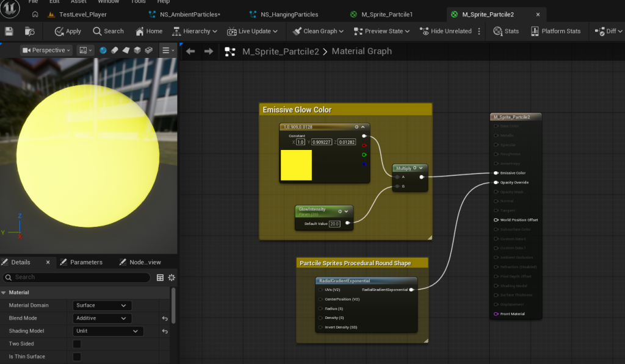
Task: Click the back navigation arrow
Action: pos(190,52)
